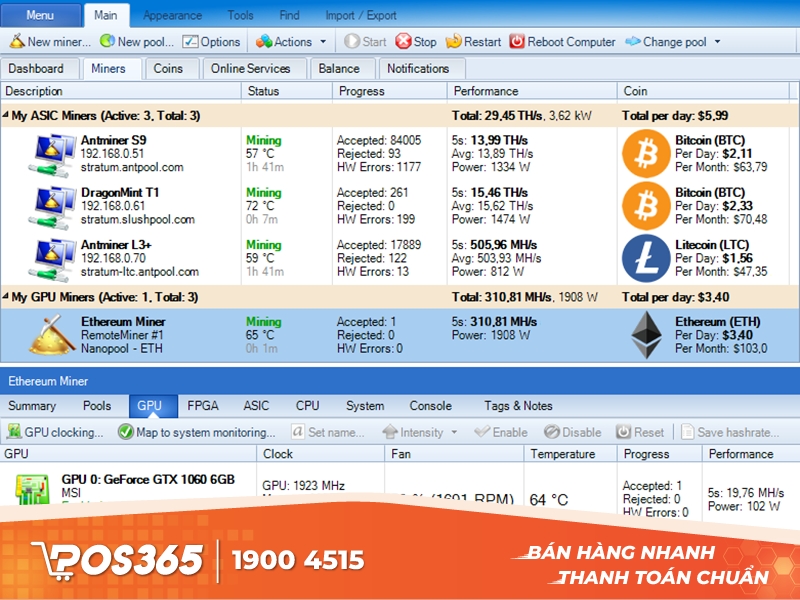Click the grayed Start icon
Image resolution: width=800 pixels, height=600 pixels.
(352, 41)
